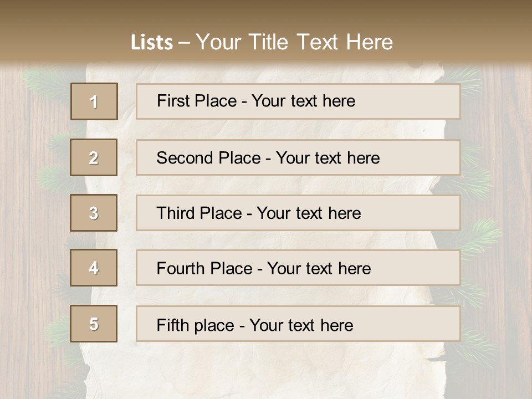Screen dimensions: 532x399
Task: Click the bold word Lists in title
Action: 152,42
